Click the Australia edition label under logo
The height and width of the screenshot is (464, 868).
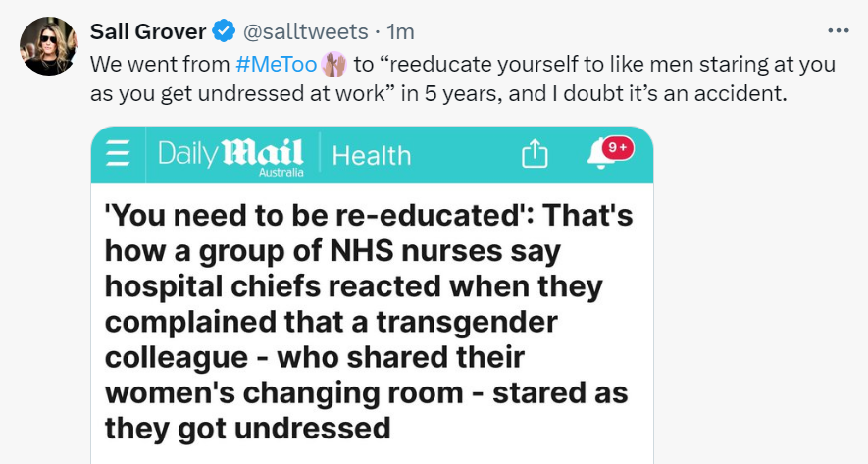point(281,172)
